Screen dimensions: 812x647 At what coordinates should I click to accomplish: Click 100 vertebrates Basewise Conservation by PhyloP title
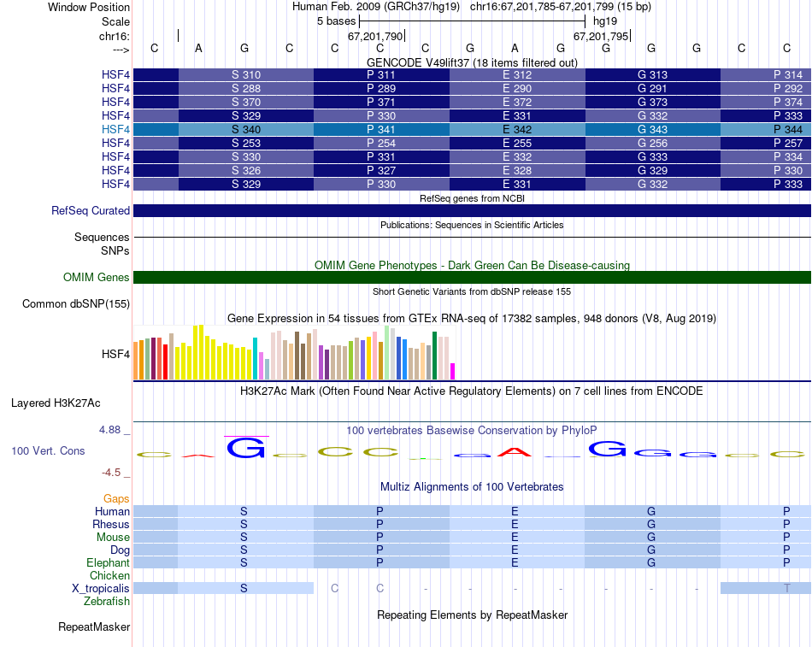click(x=471, y=431)
